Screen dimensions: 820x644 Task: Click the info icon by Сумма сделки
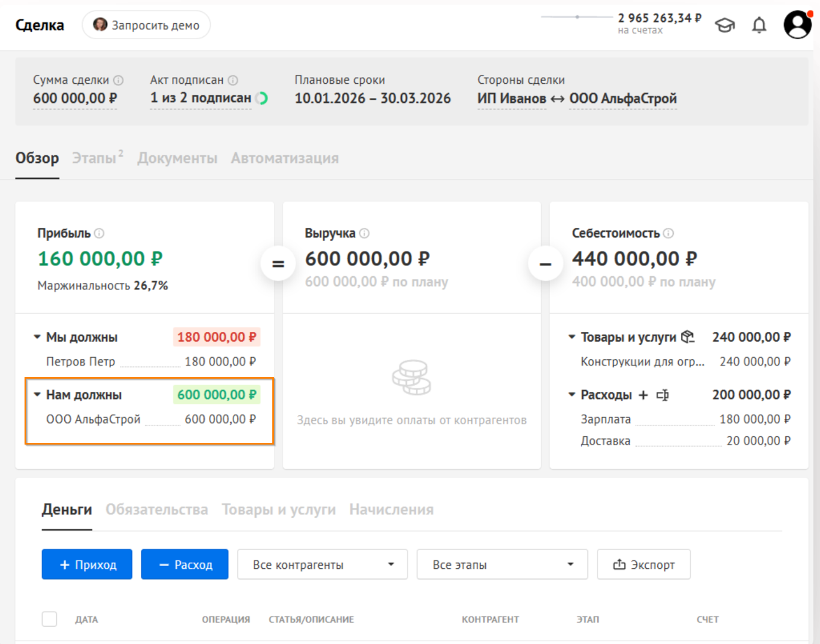119,80
